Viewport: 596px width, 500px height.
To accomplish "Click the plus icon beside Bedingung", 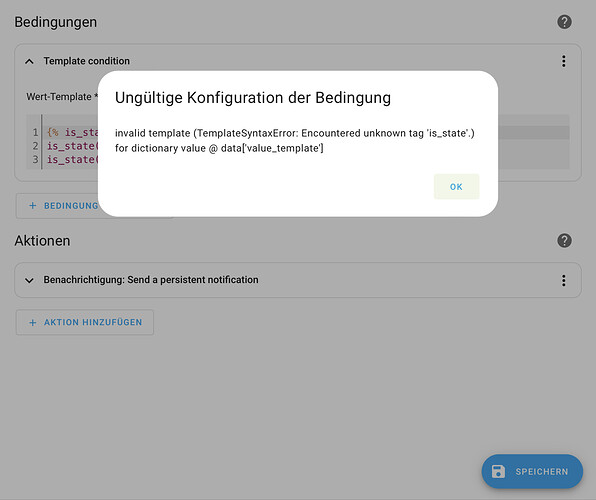I will (x=33, y=206).
